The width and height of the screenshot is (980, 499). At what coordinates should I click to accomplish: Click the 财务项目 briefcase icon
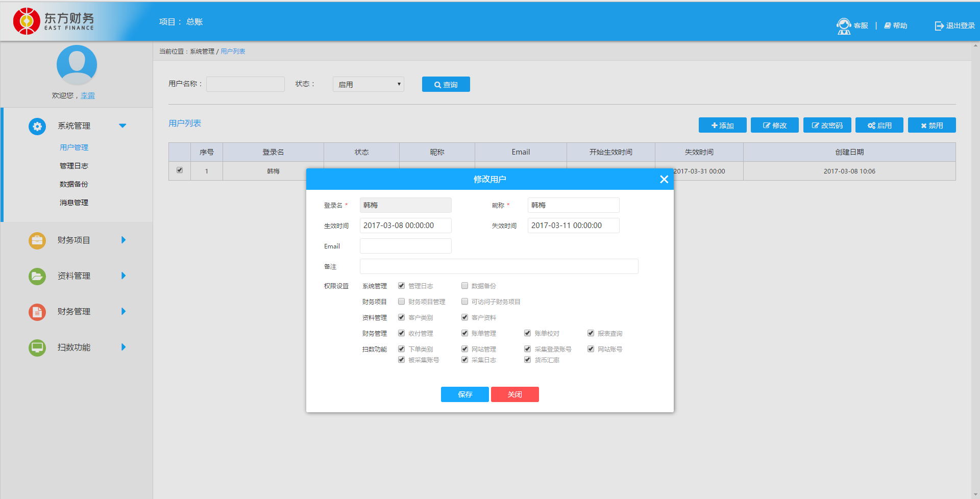(37, 240)
